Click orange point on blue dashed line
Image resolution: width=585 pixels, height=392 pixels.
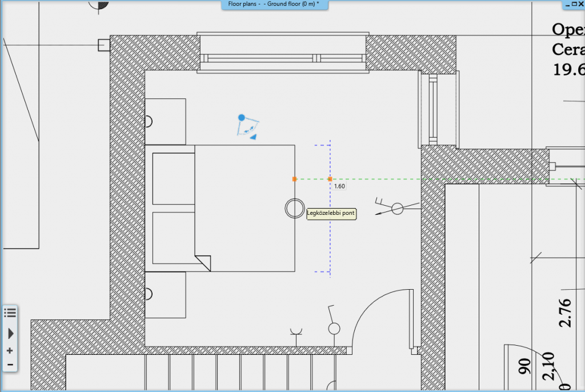[x=330, y=179]
